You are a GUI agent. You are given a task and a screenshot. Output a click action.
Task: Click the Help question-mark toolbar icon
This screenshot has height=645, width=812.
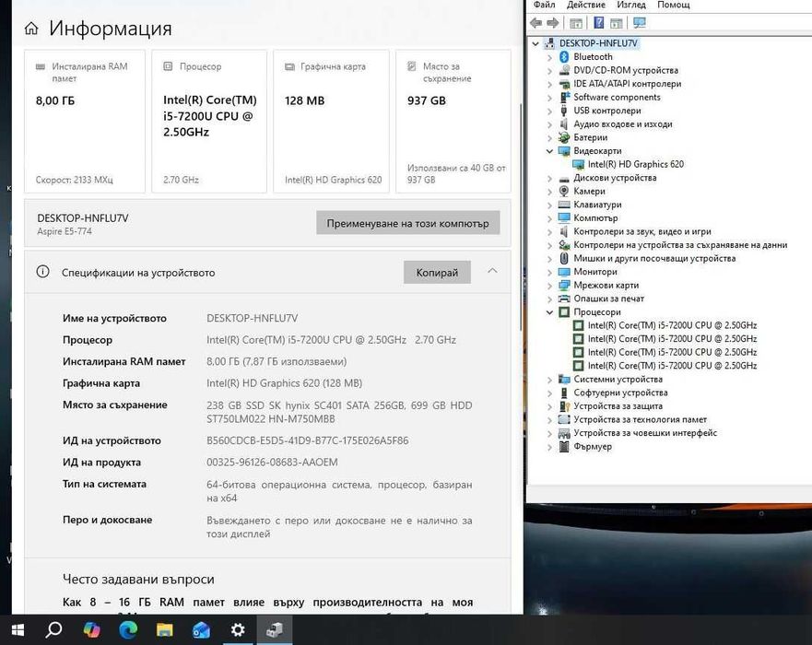tap(599, 23)
